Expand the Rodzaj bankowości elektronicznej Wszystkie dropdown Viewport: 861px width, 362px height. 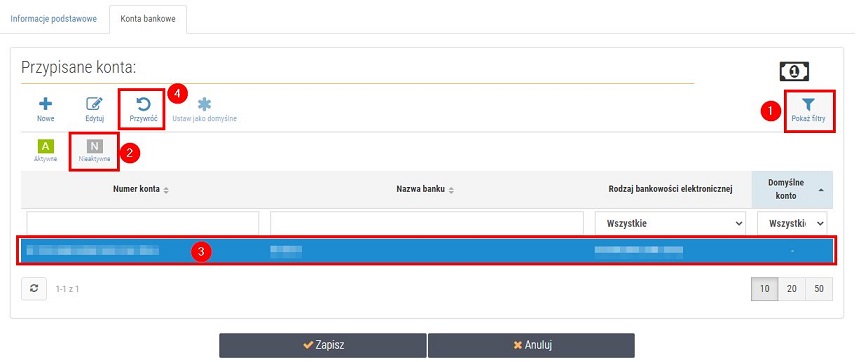tap(670, 224)
